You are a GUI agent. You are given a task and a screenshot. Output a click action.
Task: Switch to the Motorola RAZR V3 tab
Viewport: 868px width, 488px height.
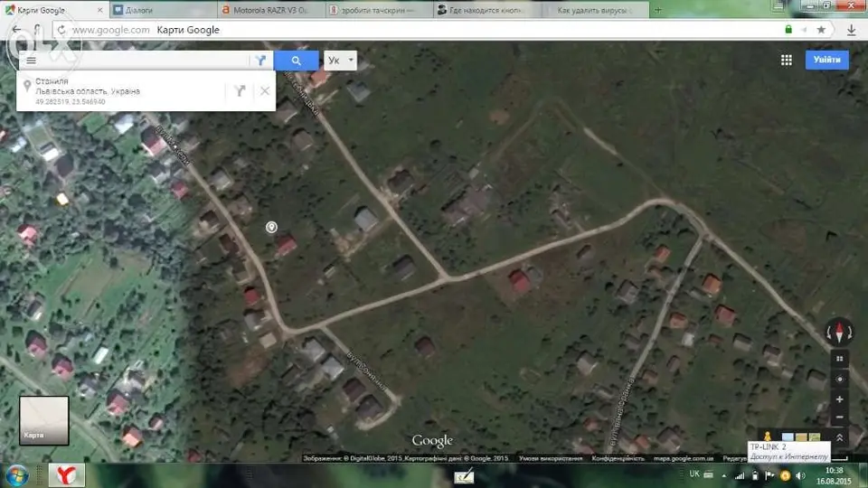coord(271,10)
